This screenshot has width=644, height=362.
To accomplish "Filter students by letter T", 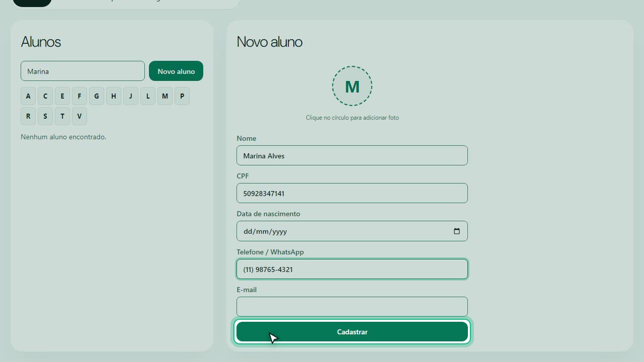I will (x=62, y=116).
